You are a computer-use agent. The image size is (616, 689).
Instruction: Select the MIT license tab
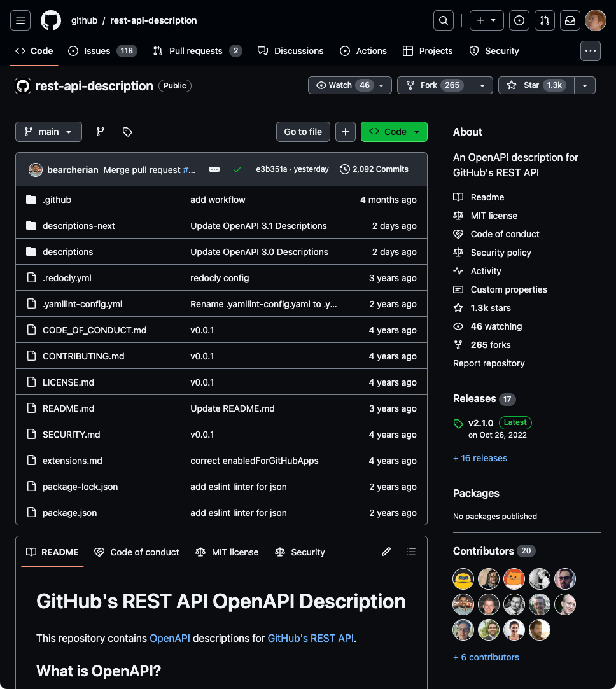(227, 552)
